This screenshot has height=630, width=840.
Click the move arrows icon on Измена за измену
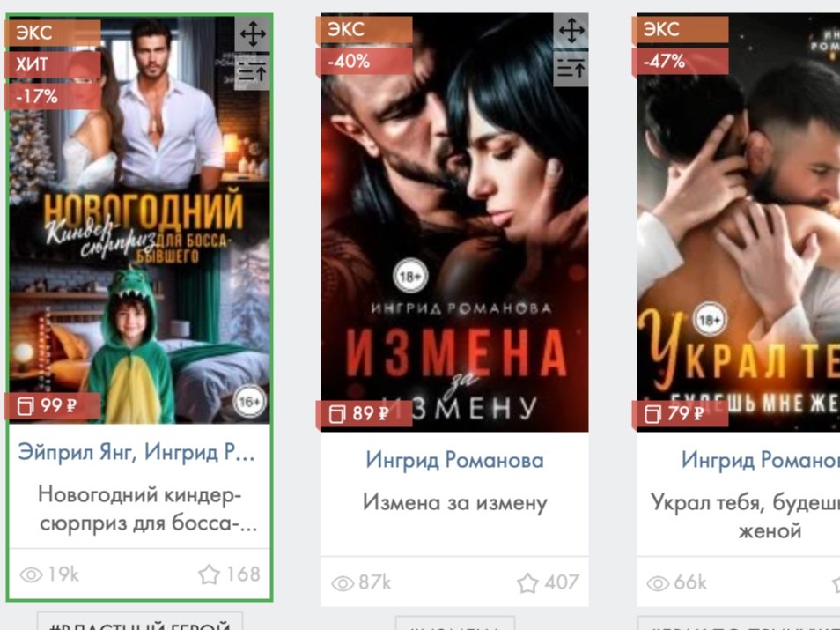click(571, 31)
